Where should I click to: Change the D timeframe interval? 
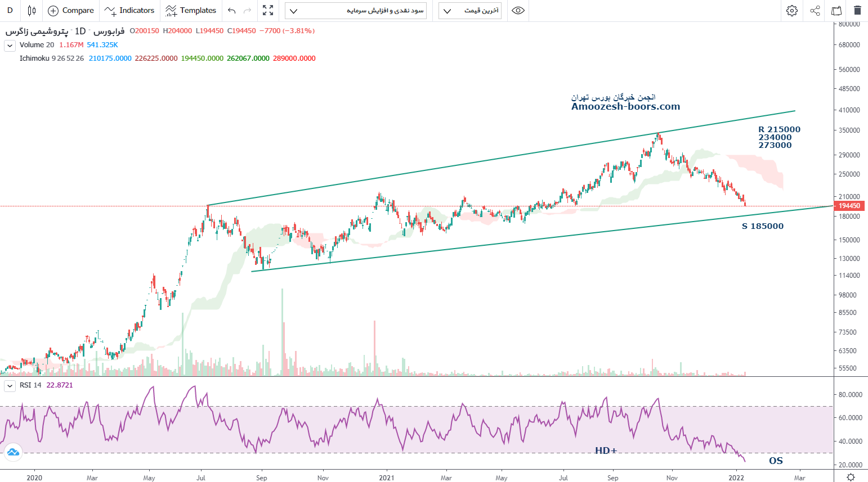(x=10, y=11)
